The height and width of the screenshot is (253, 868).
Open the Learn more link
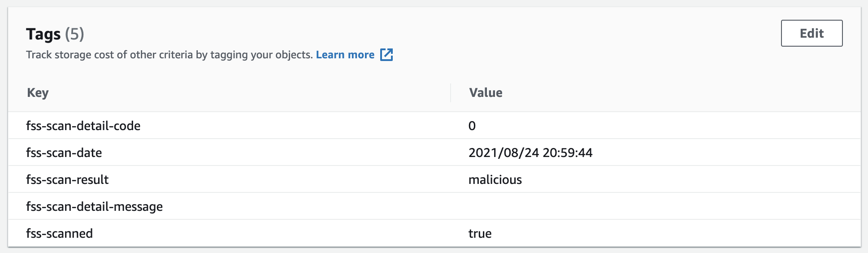point(345,55)
